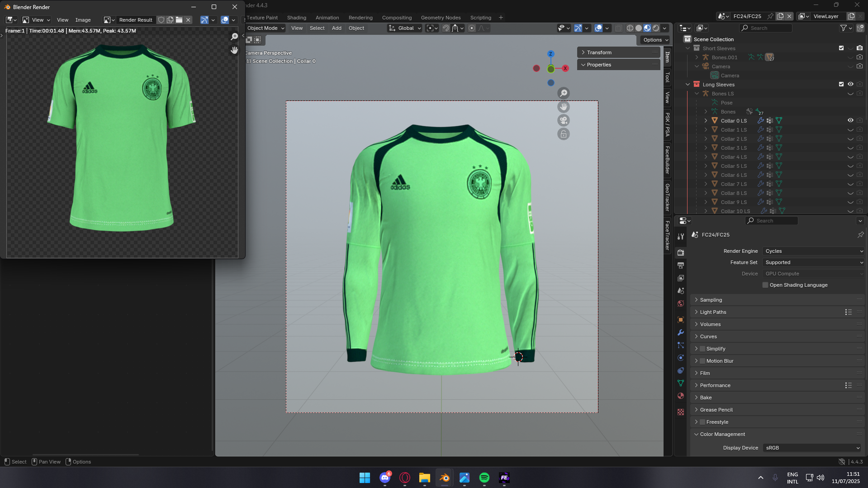Click the lock camera to view gizmo

[564, 134]
